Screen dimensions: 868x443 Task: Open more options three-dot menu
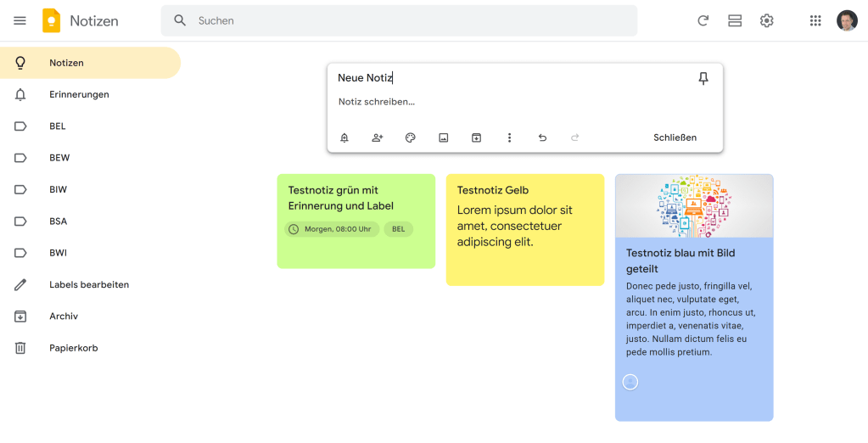[509, 137]
